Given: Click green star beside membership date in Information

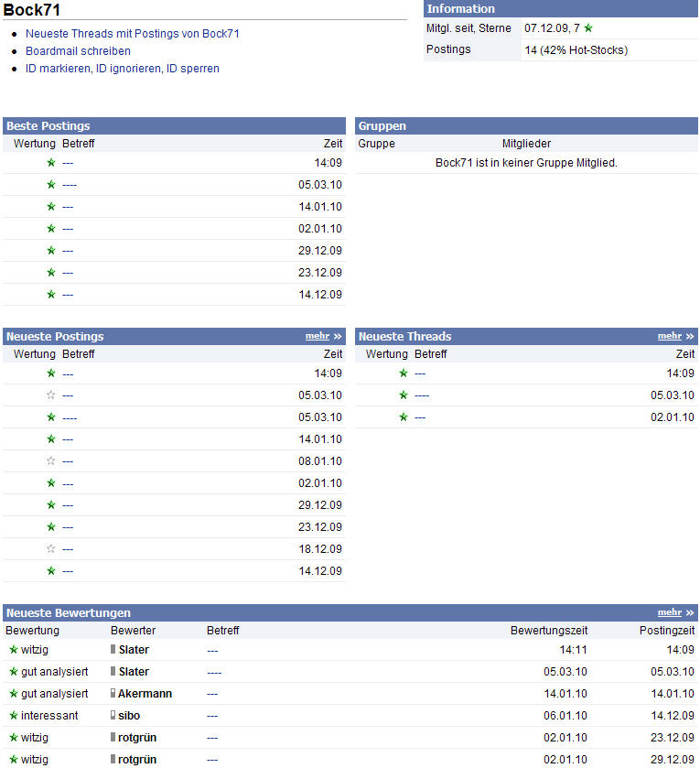Looking at the screenshot, I should (588, 28).
